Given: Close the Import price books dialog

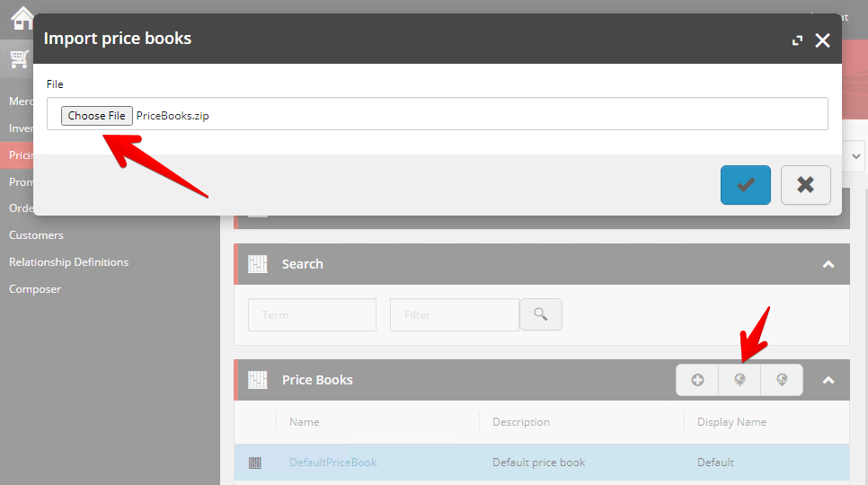Looking at the screenshot, I should click(x=822, y=40).
